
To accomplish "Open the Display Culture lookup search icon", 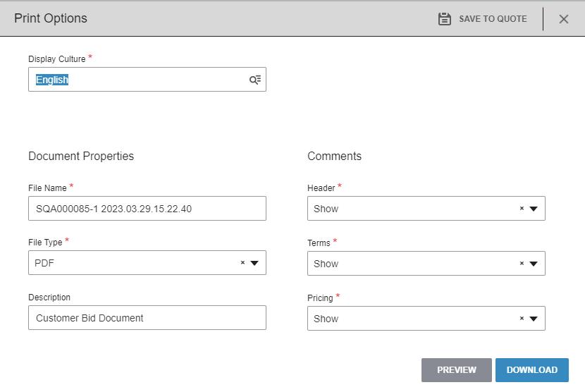I will point(255,80).
